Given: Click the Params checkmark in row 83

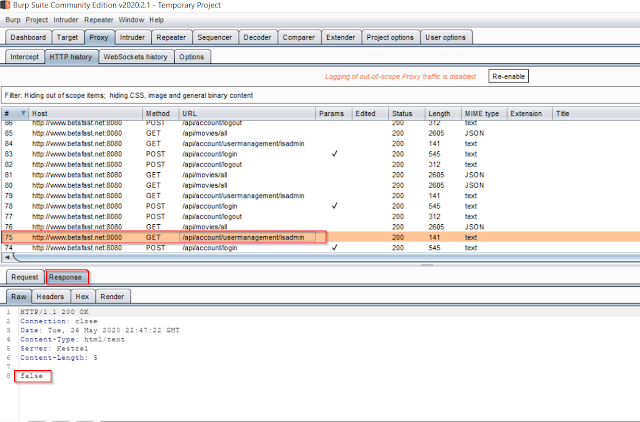Looking at the screenshot, I should pos(334,154).
